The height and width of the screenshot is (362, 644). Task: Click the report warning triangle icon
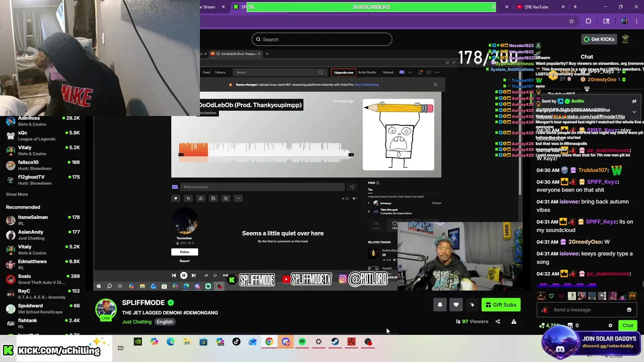coord(514,321)
